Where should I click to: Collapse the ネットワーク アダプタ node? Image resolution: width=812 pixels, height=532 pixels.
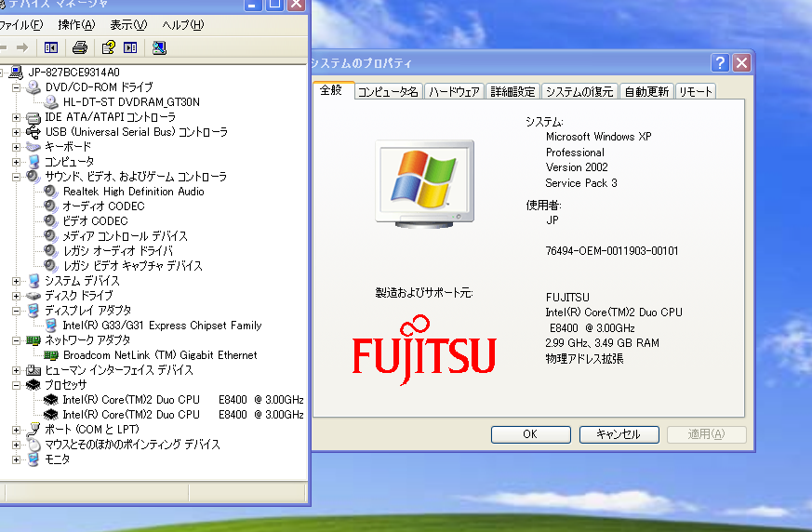[16, 340]
